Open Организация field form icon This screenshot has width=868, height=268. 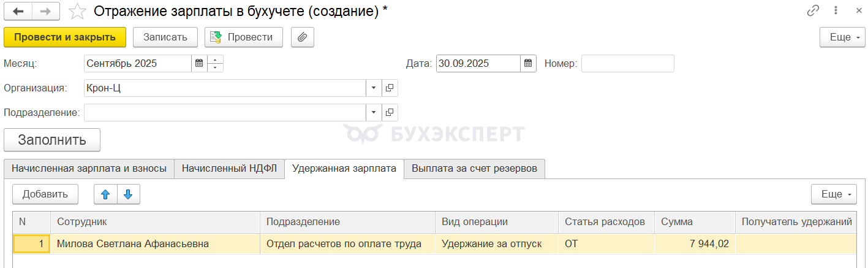pos(390,88)
